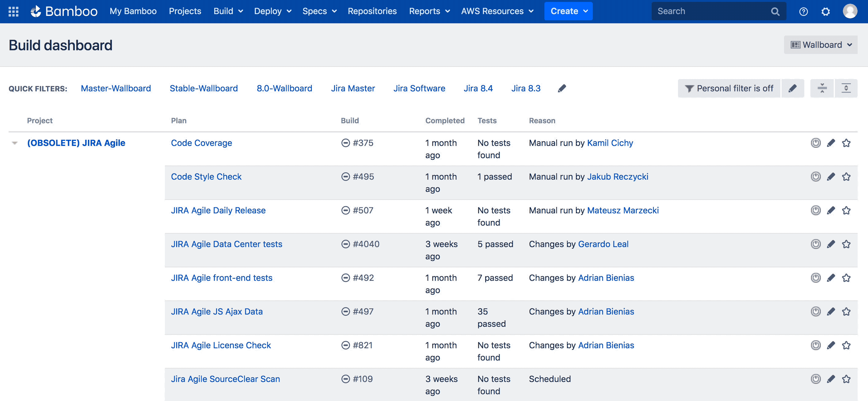Open Gerardo Leal's user profile
Screen dimensions: 868x401
pyautogui.click(x=603, y=244)
